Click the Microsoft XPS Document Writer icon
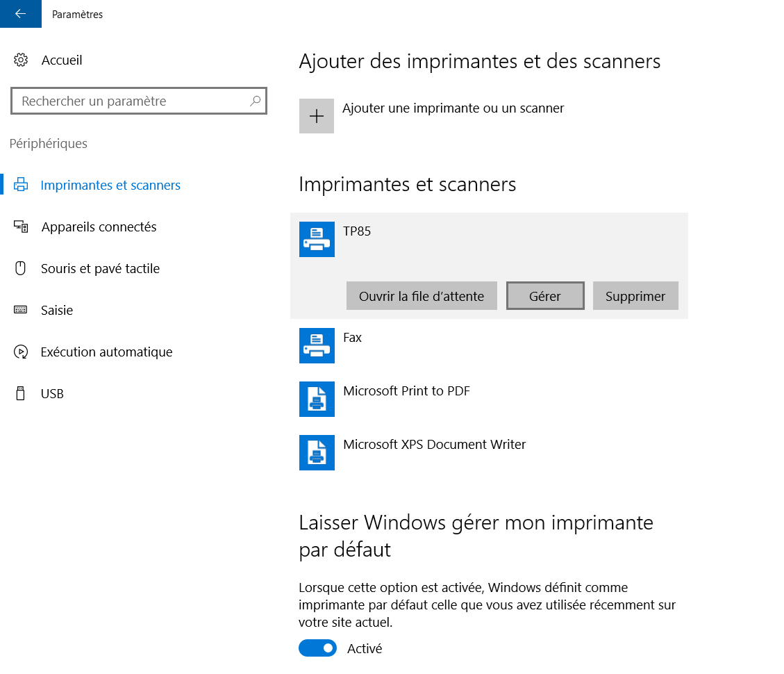Viewport: 784px width, 674px height. pyautogui.click(x=317, y=452)
